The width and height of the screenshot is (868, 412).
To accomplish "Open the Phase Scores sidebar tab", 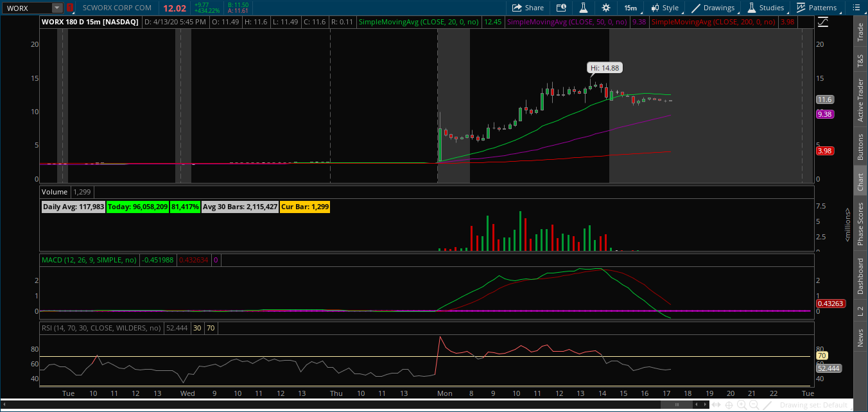I will [860, 224].
